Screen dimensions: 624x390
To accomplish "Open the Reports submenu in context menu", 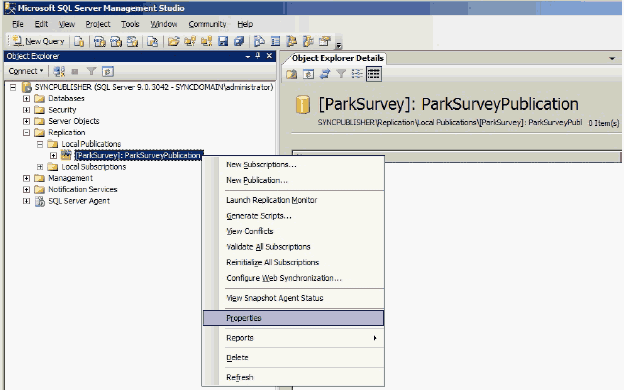I will tap(293, 338).
